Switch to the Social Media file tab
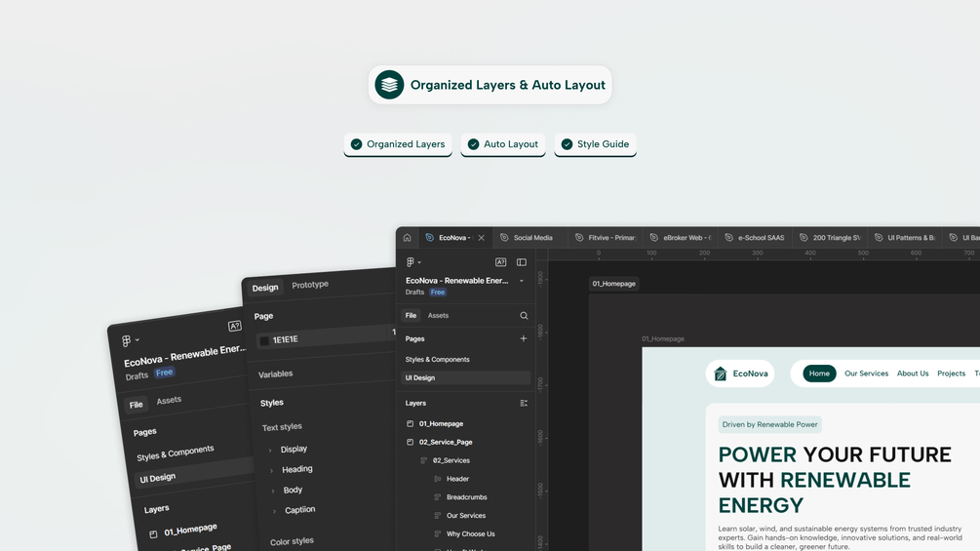Image resolution: width=980 pixels, height=551 pixels. point(530,237)
